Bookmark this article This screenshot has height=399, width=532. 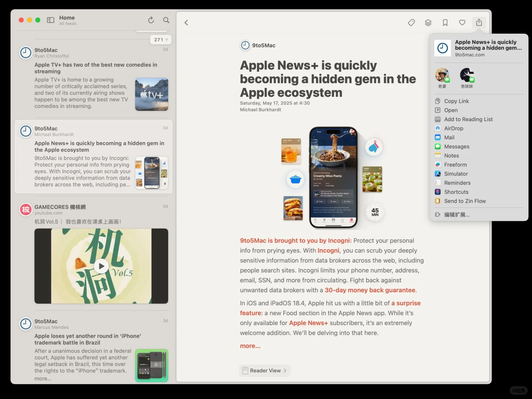[445, 23]
